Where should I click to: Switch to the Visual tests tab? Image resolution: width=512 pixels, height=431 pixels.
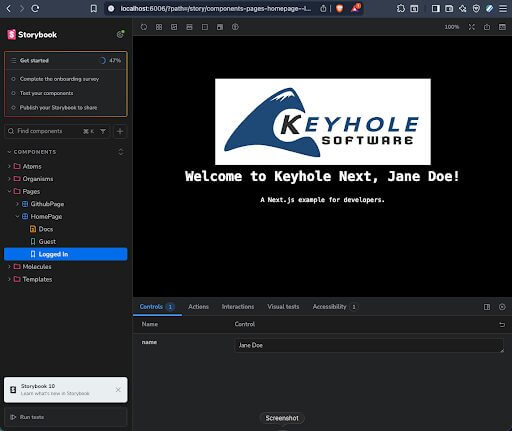[283, 307]
